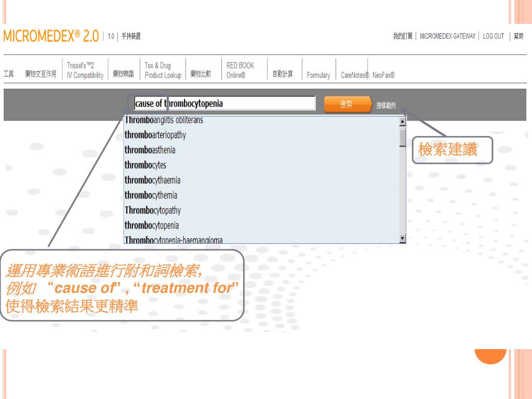This screenshot has width=532, height=399.
Task: Select suggestion thromboarteriopathy
Action: coord(261,135)
